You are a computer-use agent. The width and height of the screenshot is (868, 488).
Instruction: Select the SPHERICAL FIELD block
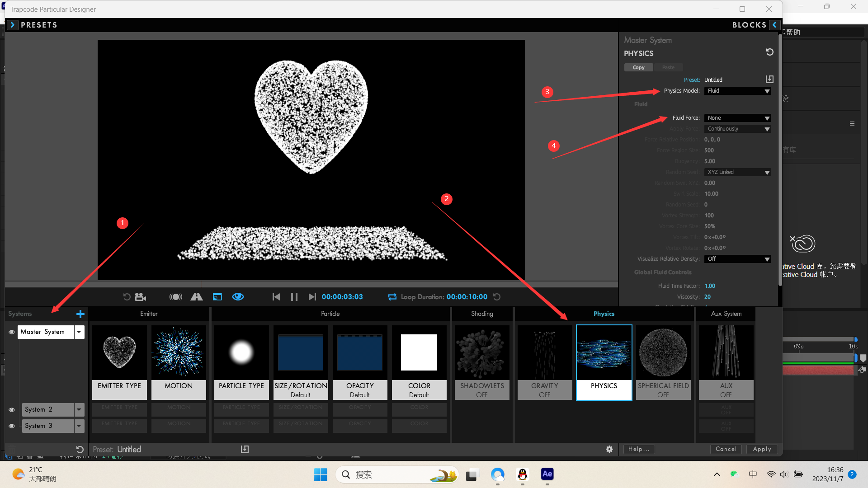click(x=663, y=362)
